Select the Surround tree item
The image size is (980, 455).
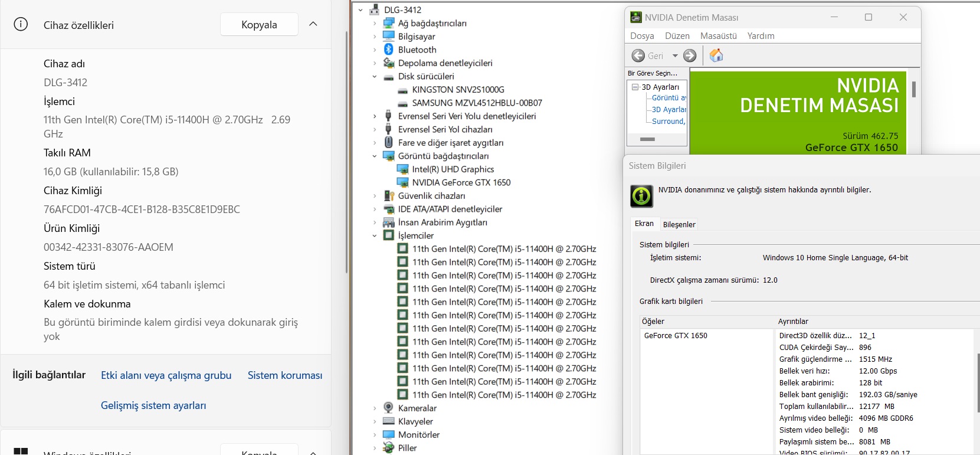[x=669, y=121]
